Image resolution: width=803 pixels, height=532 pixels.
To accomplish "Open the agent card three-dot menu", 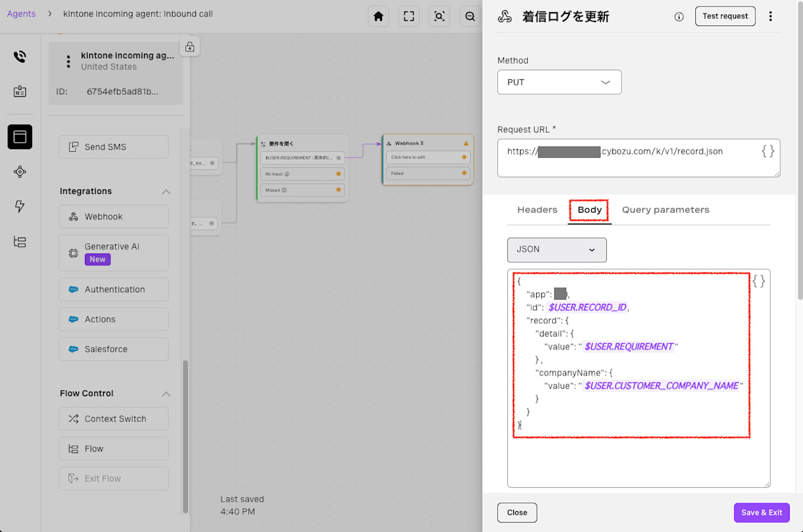I will pos(68,62).
